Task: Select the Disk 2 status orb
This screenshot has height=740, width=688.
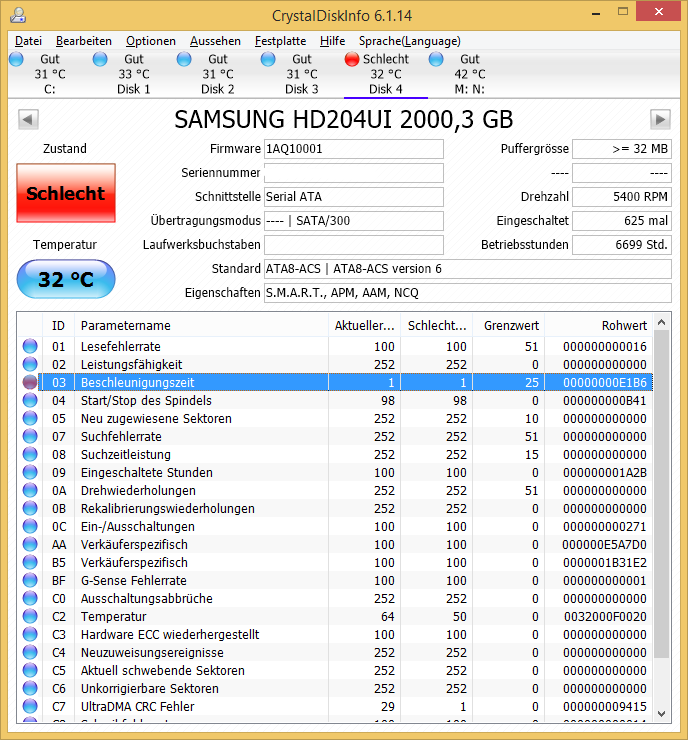Action: (x=184, y=59)
